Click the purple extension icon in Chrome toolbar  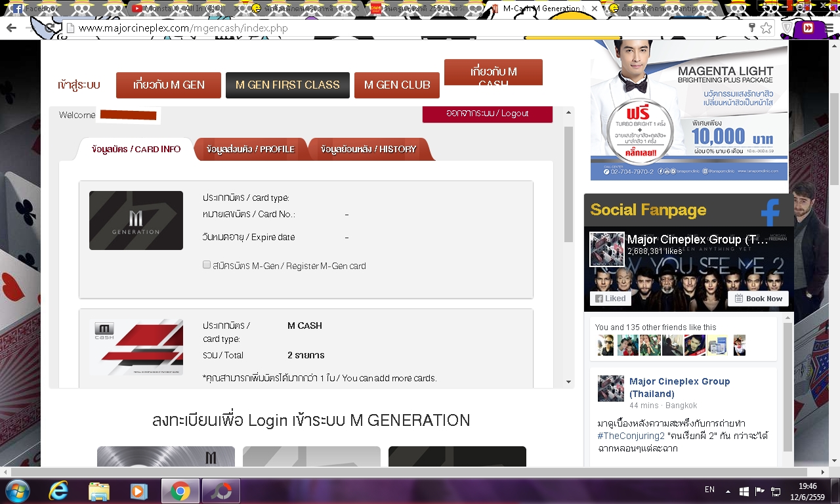click(x=808, y=28)
